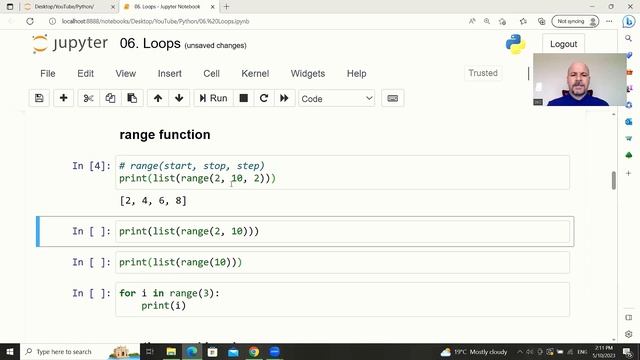The image size is (640, 360).
Task: Open the Widgets menu
Action: (308, 73)
